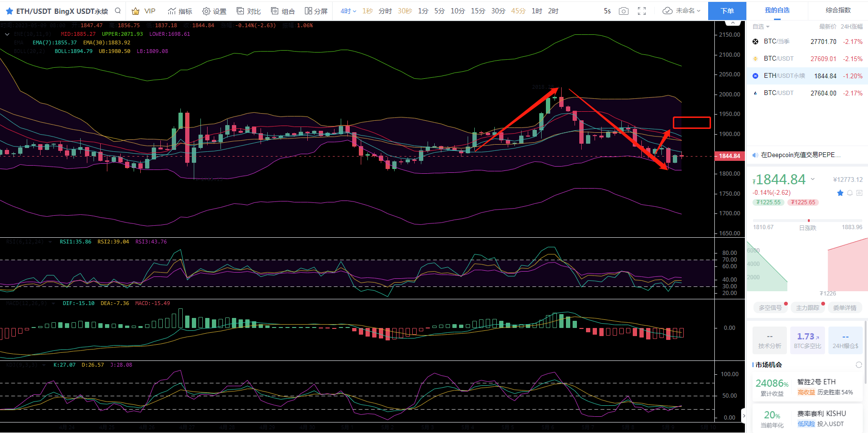Viewport: 868px width, 433px height.
Task: Click the 对比 compare icon
Action: tap(249, 11)
